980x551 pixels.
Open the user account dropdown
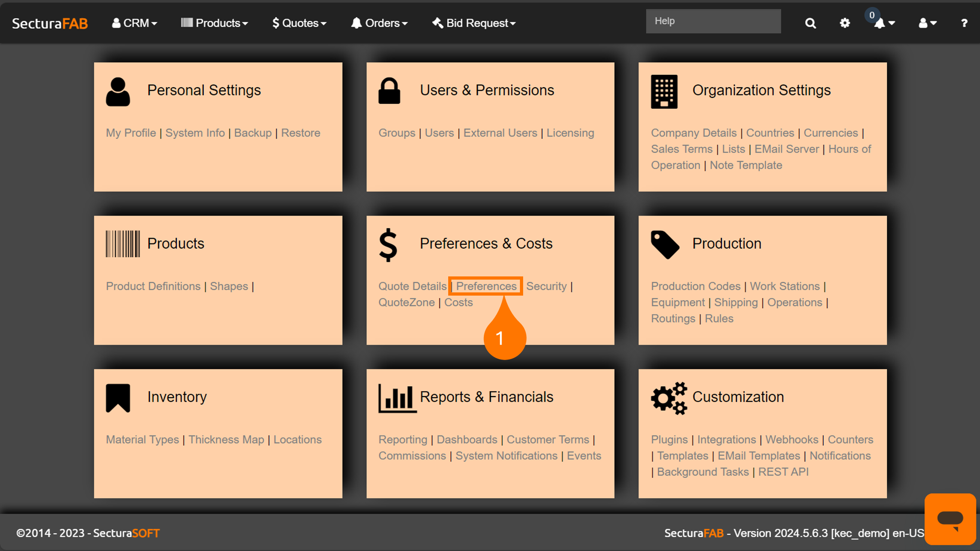coord(927,23)
